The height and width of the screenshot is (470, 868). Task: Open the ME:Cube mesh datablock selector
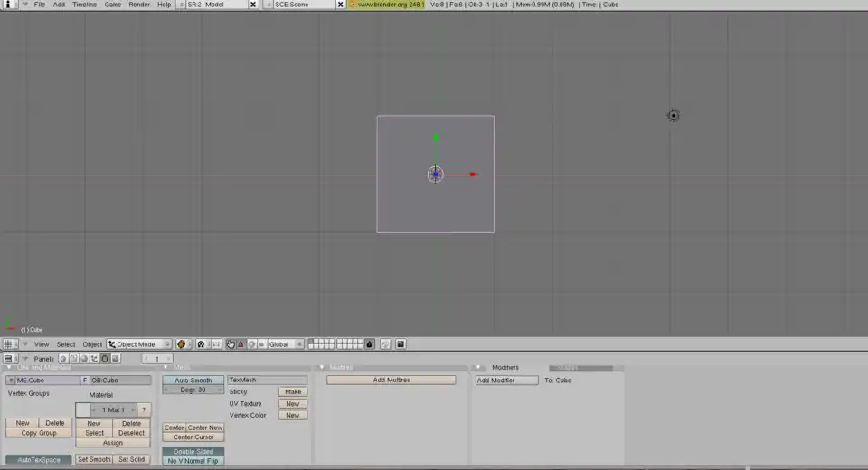(11, 381)
